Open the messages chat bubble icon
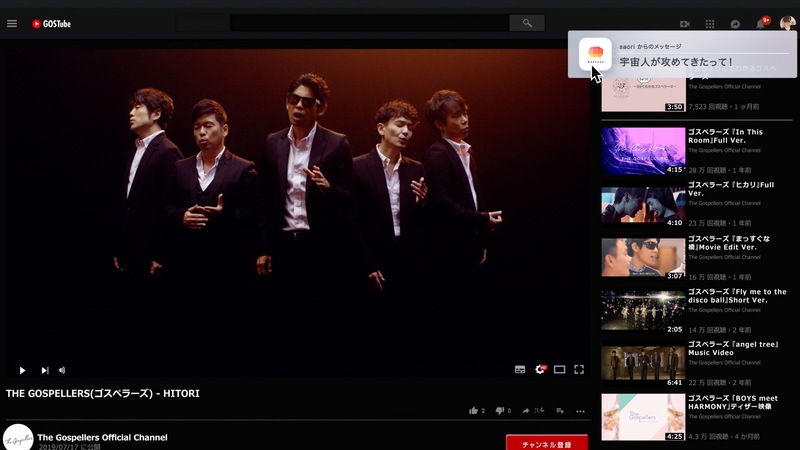 click(x=735, y=24)
